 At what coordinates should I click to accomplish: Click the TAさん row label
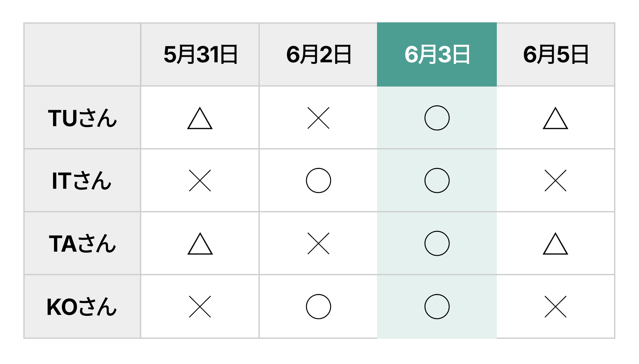point(82,244)
